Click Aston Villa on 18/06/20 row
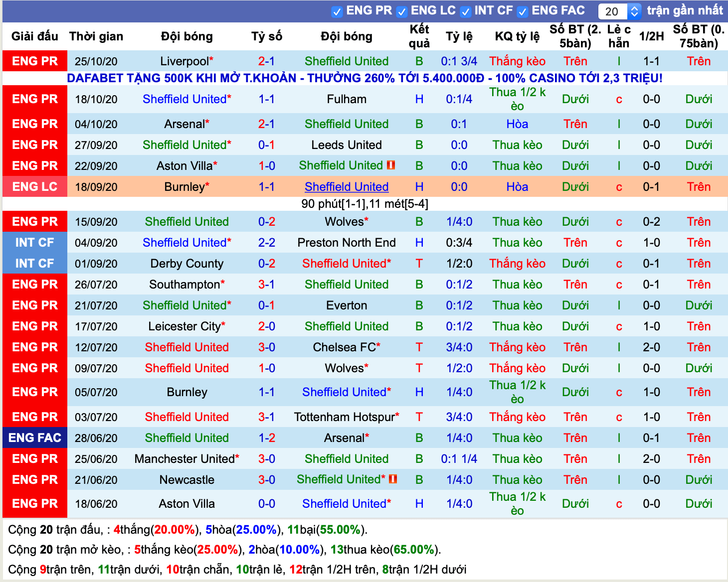Viewport: 728px width, 582px height. pos(187,504)
